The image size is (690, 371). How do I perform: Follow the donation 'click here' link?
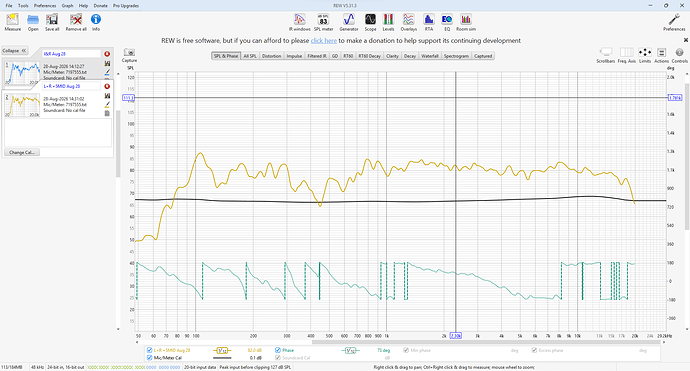click(x=324, y=40)
